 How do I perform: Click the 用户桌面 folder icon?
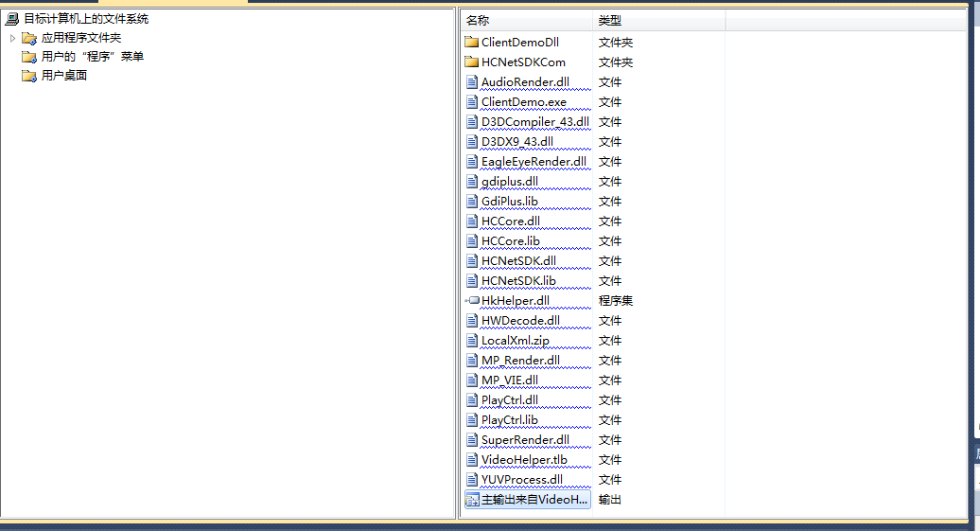point(29,76)
